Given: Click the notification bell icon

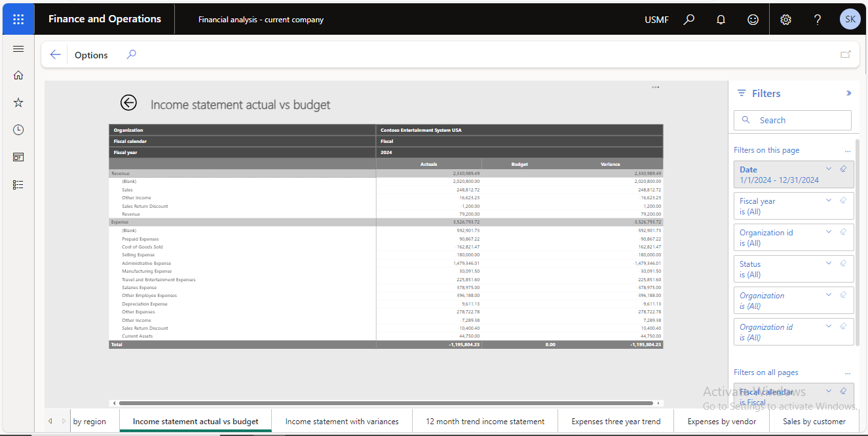Looking at the screenshot, I should point(721,20).
